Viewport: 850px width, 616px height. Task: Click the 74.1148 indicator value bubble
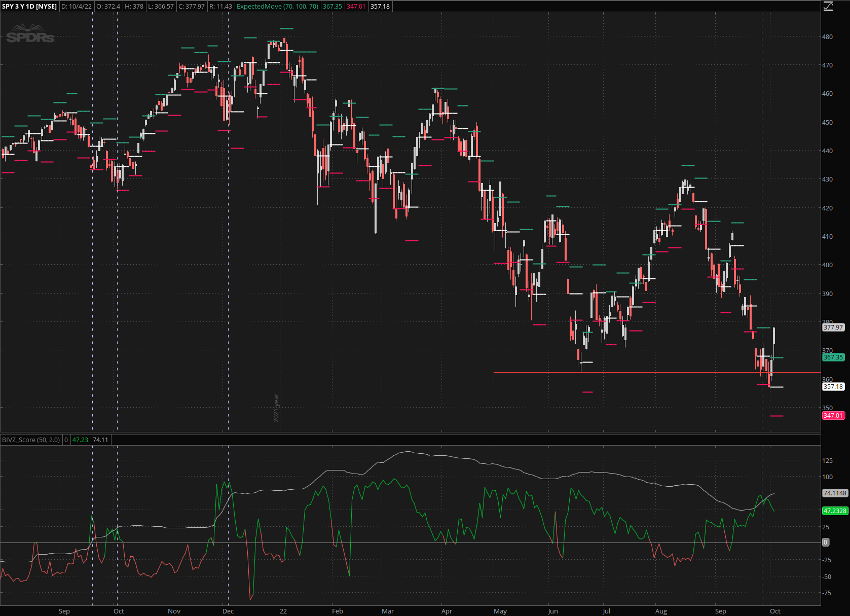835,493
